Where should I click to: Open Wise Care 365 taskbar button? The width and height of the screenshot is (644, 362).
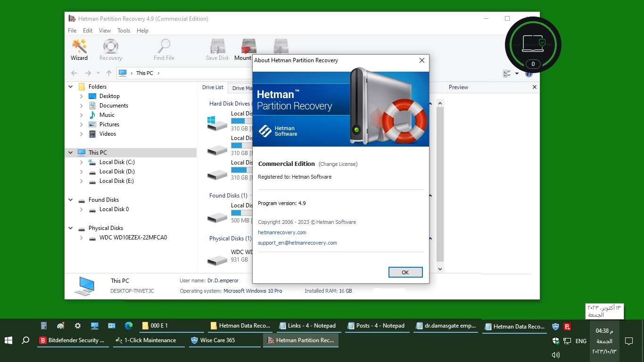click(224, 340)
